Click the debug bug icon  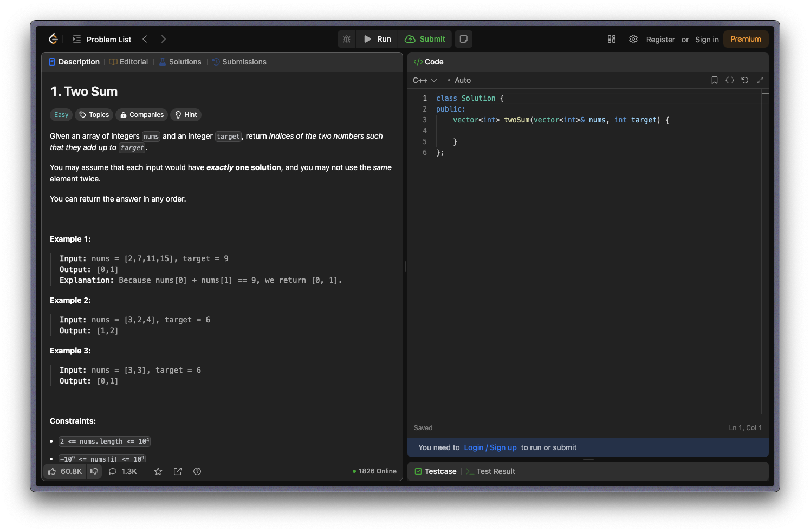347,39
